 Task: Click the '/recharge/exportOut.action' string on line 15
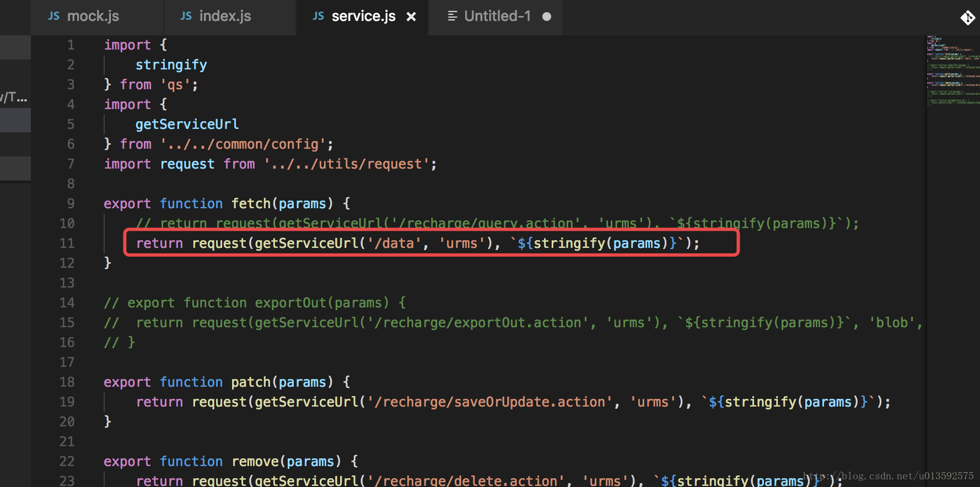(x=478, y=323)
